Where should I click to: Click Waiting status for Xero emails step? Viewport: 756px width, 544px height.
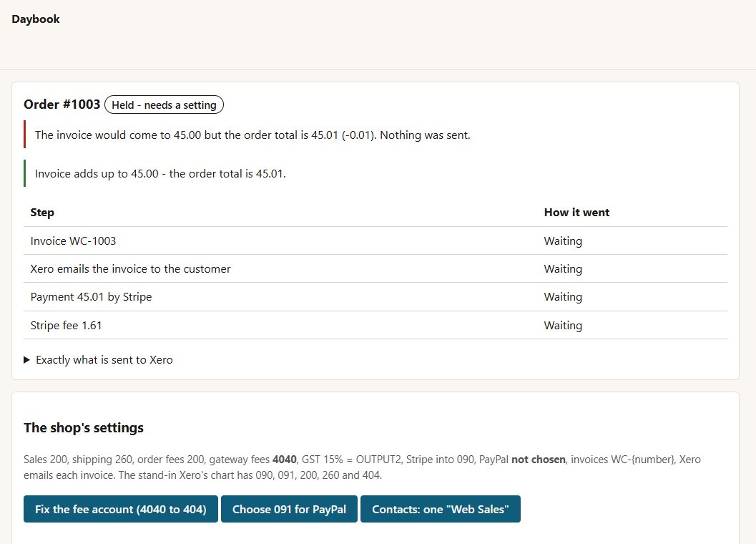pos(563,269)
